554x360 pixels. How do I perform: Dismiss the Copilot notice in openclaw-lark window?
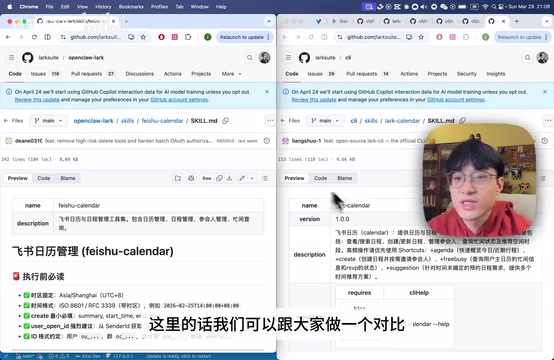[x=267, y=92]
